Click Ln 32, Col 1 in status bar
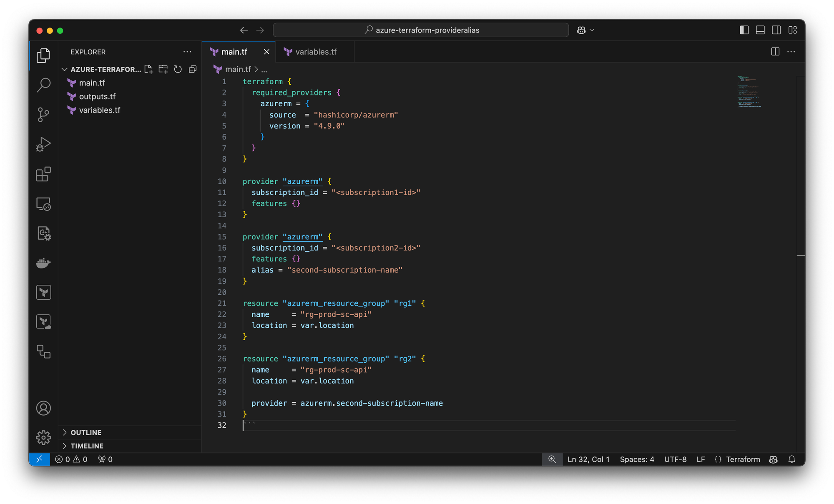This screenshot has height=504, width=834. [588, 459]
